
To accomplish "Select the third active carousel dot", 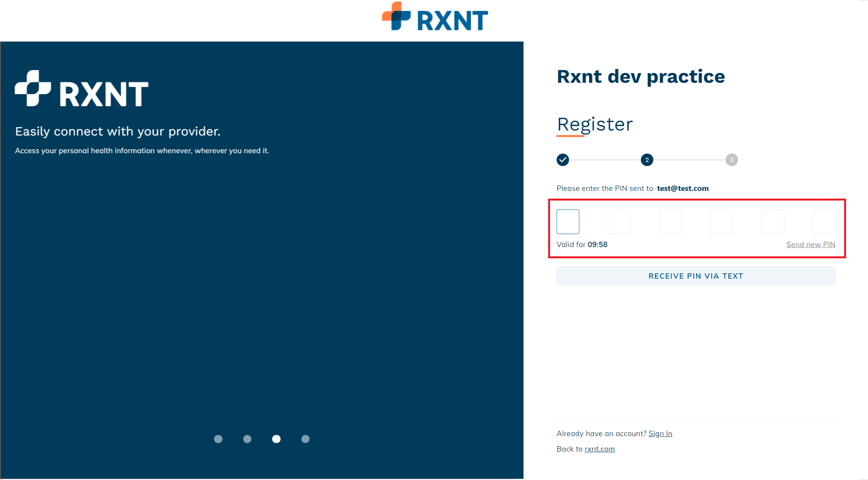I will click(x=276, y=439).
